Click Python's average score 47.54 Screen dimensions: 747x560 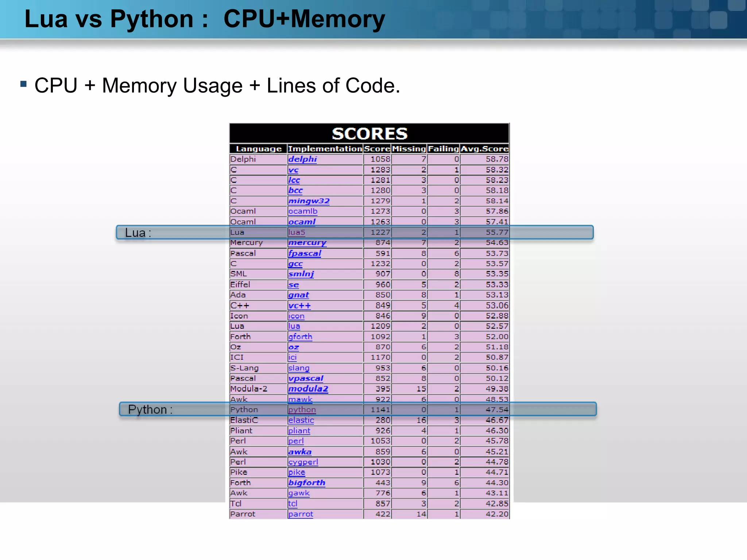point(497,410)
